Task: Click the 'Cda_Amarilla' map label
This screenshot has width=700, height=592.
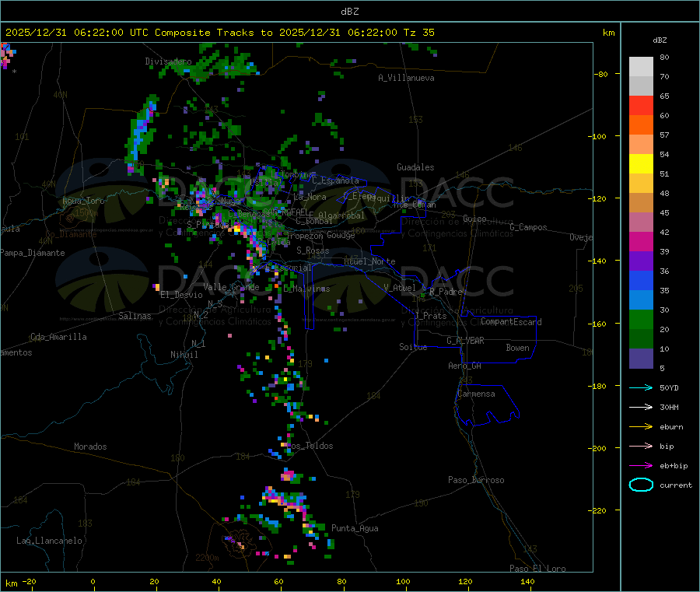Action: (58, 337)
